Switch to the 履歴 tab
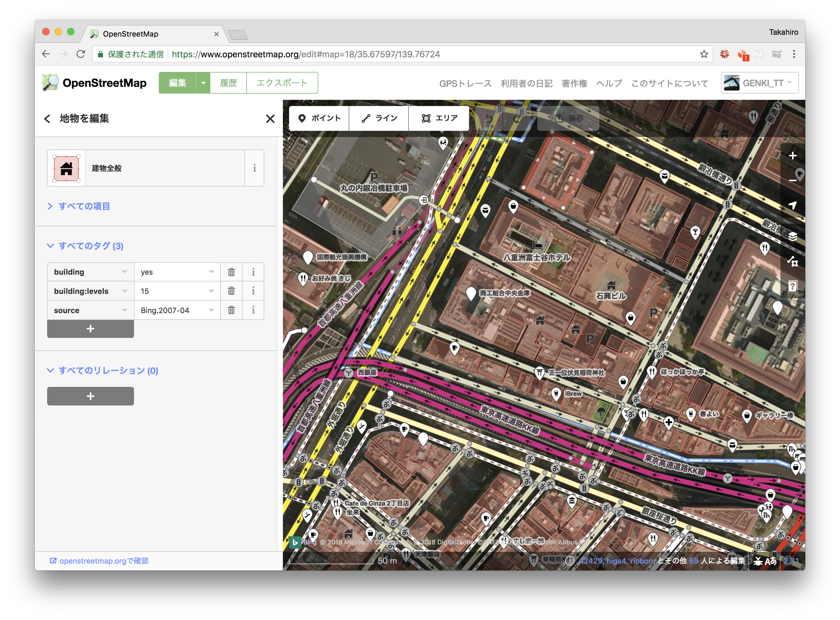This screenshot has height=620, width=840. 228,83
